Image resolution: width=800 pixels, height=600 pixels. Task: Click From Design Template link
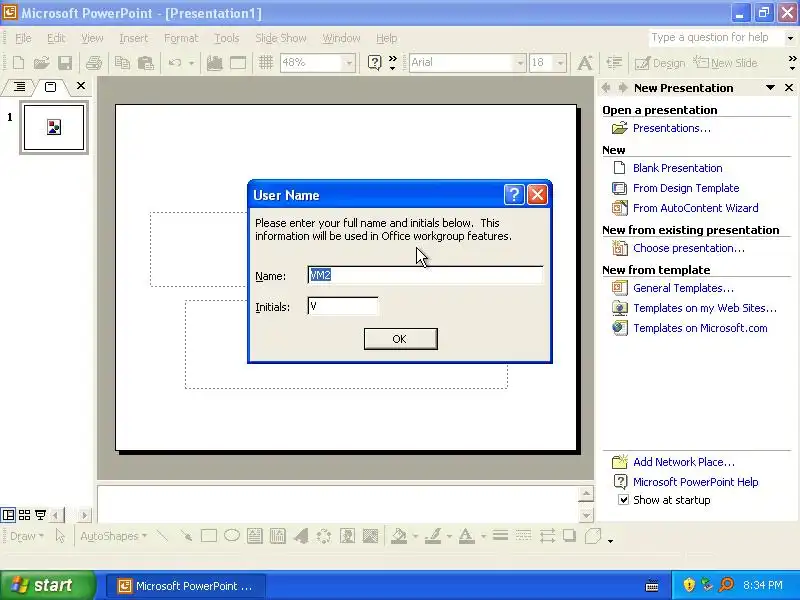[686, 188]
